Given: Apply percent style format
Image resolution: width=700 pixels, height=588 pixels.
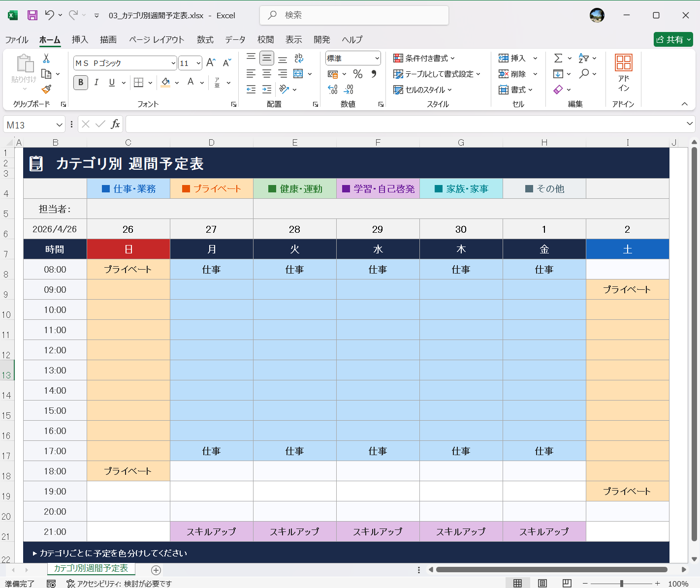Looking at the screenshot, I should 358,74.
